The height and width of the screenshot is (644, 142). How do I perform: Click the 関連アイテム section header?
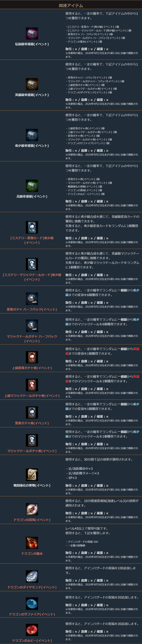pos(71,5)
